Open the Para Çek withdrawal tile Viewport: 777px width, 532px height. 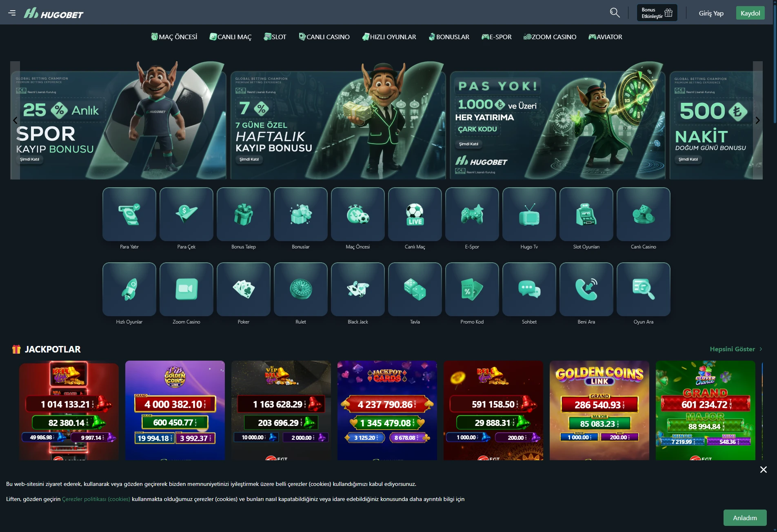pyautogui.click(x=186, y=214)
